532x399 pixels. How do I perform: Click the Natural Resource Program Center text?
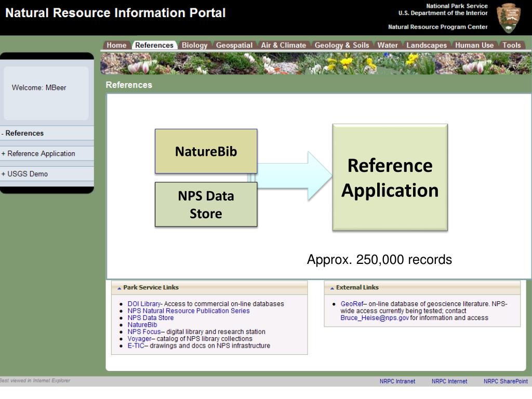(x=437, y=27)
